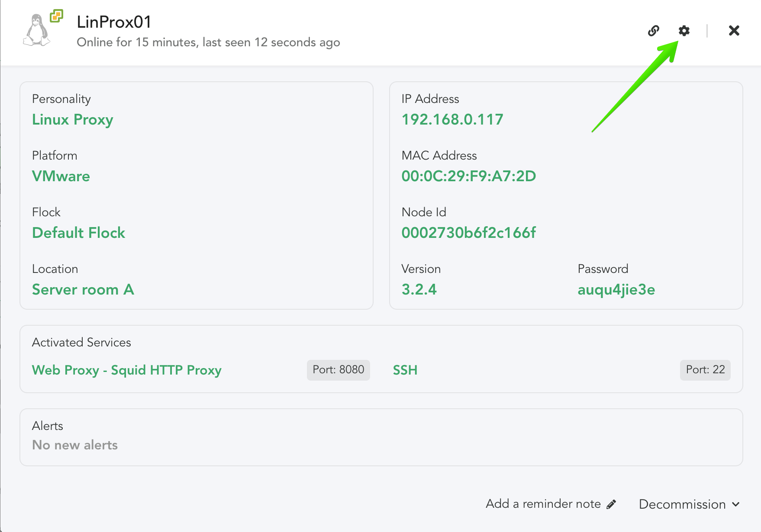The image size is (761, 532).
Task: Click the Server room A location
Action: point(83,289)
